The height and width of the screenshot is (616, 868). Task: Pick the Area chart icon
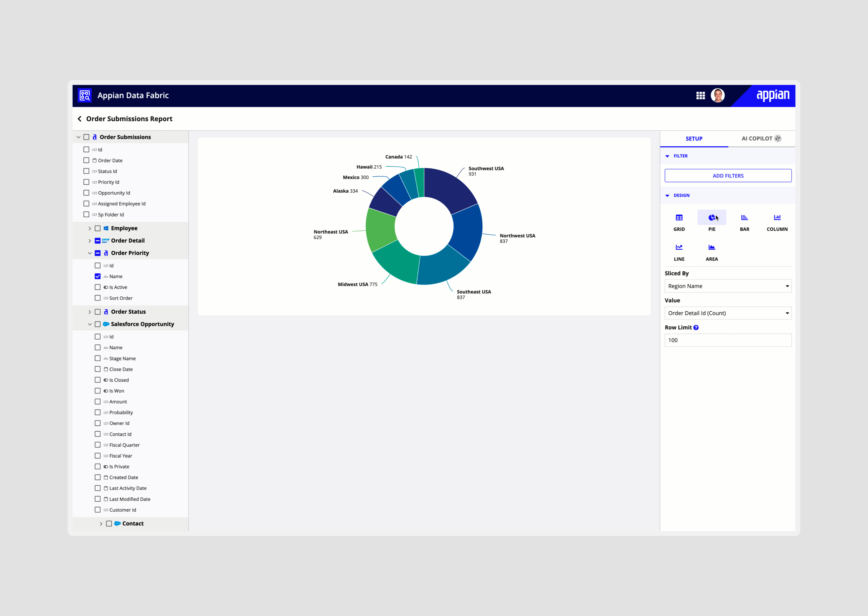point(711,248)
